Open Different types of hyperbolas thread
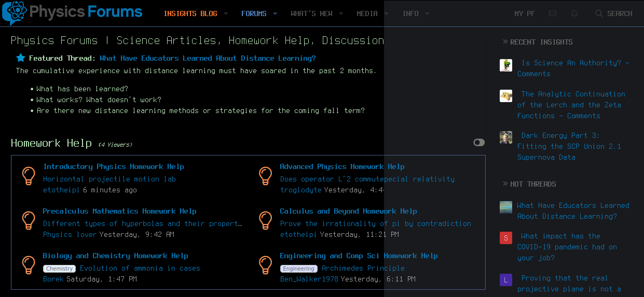Screen dimensions: 644x297 (x=143, y=223)
